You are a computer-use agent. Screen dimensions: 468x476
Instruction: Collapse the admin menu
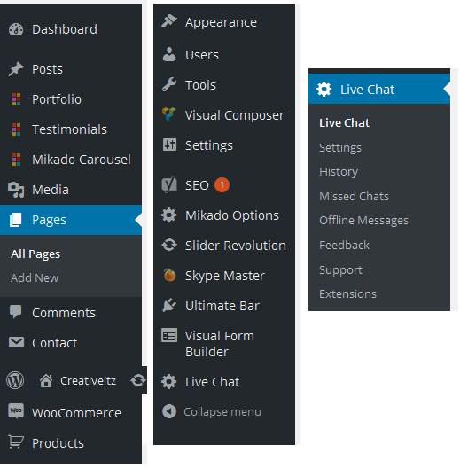point(212,412)
